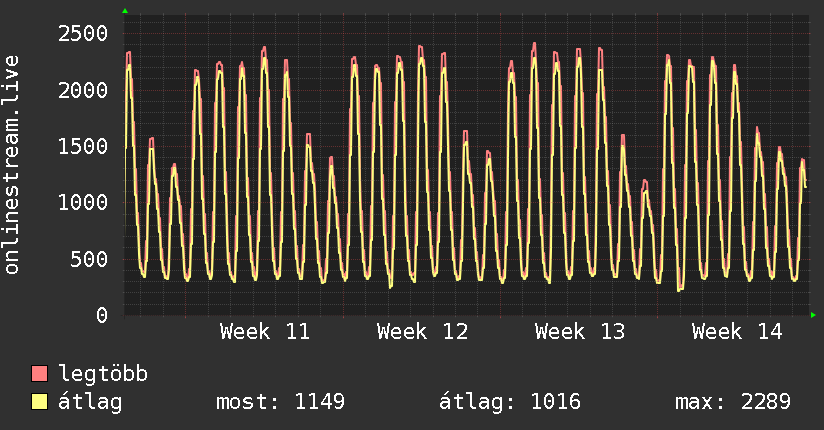Click the 1000 y-axis value
The height and width of the screenshot is (430, 824).
click(x=80, y=203)
